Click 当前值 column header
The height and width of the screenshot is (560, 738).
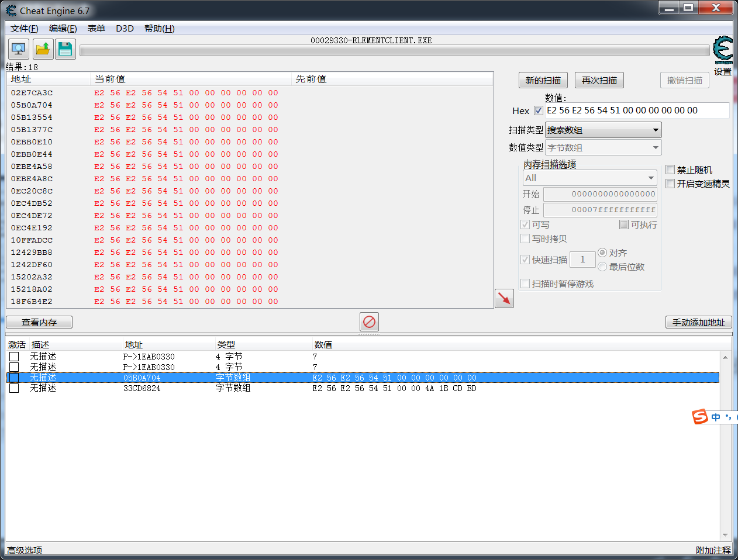[191, 79]
